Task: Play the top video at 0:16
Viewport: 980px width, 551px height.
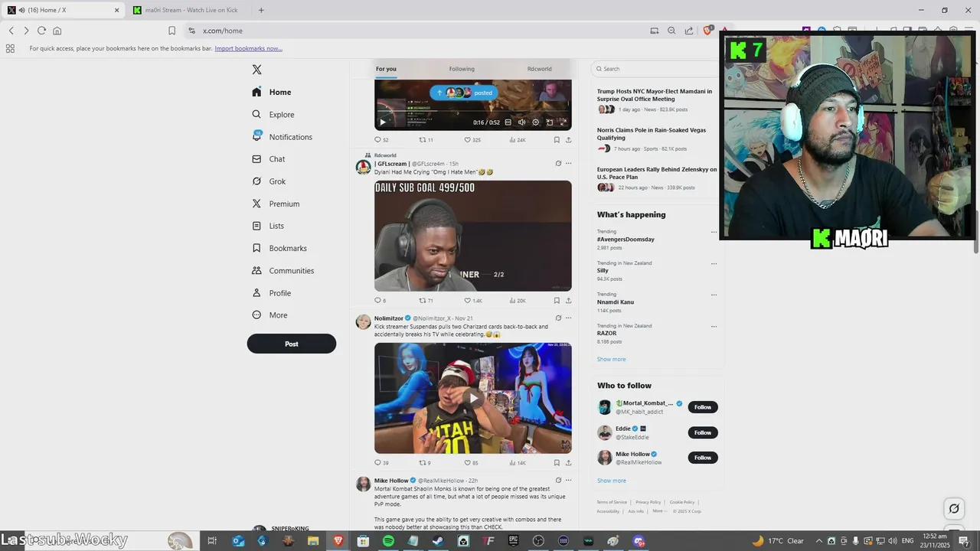Action: (383, 122)
